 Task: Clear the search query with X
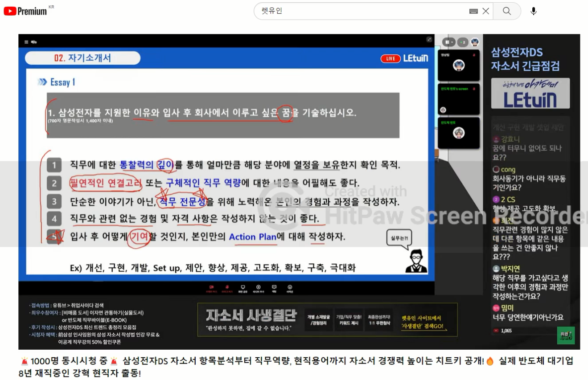point(486,11)
